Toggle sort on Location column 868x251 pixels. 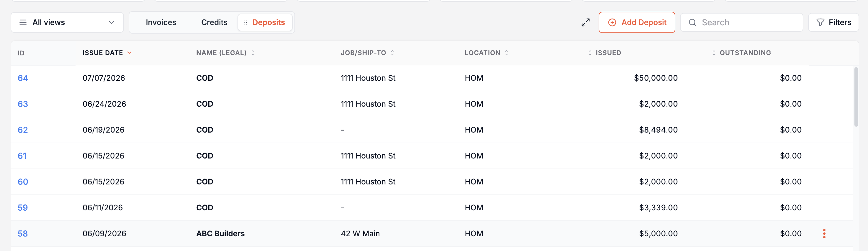507,53
